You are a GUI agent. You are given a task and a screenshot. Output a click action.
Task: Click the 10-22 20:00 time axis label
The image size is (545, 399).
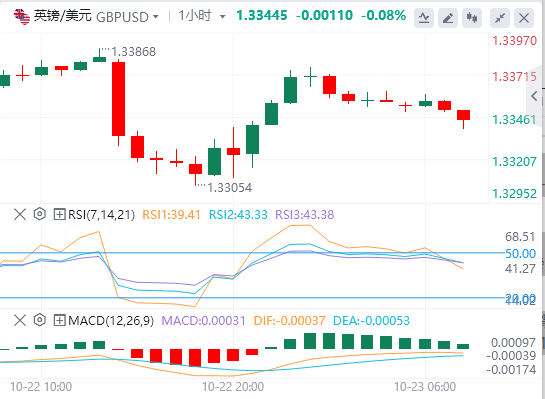coord(233,387)
